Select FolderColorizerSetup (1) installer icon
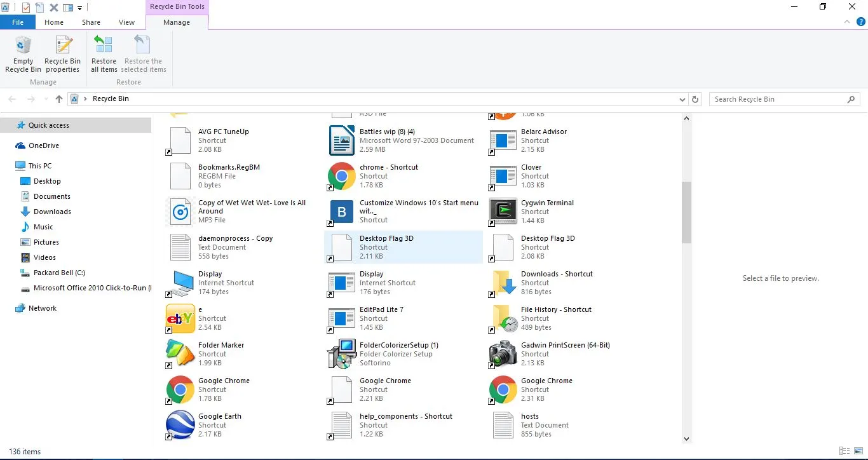 (342, 354)
